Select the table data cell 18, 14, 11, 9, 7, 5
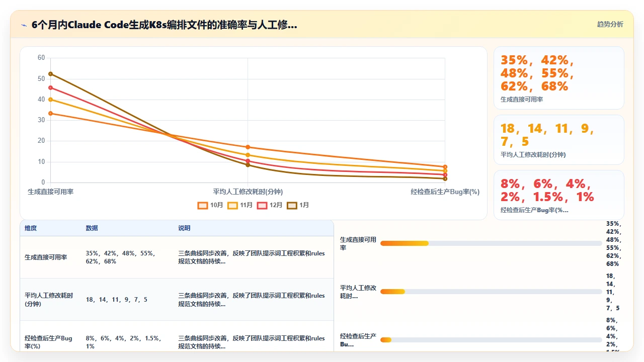The image size is (644, 362). pyautogui.click(x=117, y=300)
